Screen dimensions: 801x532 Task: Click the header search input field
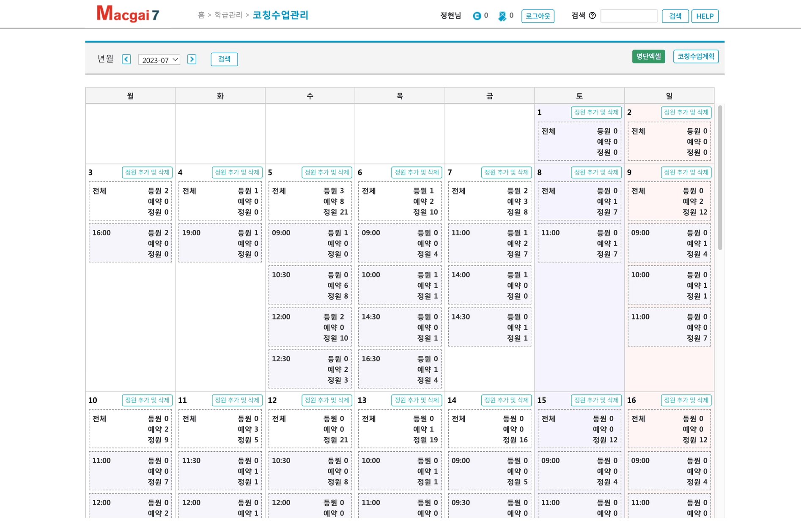[628, 16]
